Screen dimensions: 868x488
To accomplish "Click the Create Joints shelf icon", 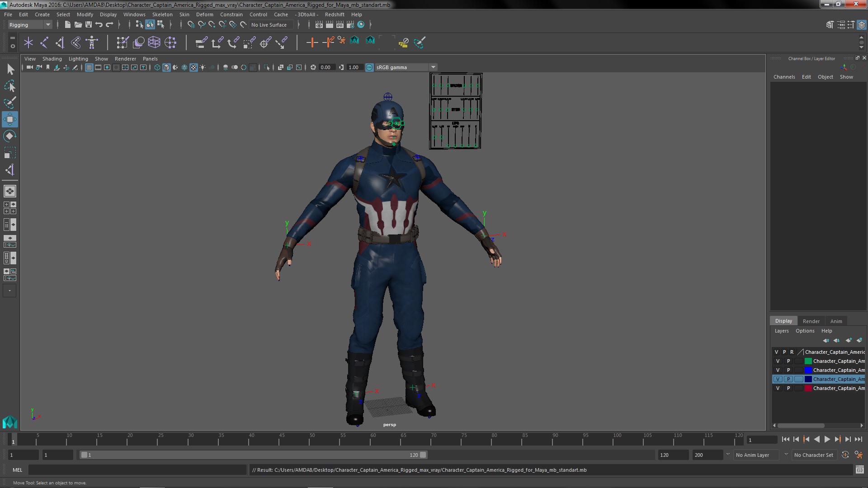I will [x=44, y=42].
